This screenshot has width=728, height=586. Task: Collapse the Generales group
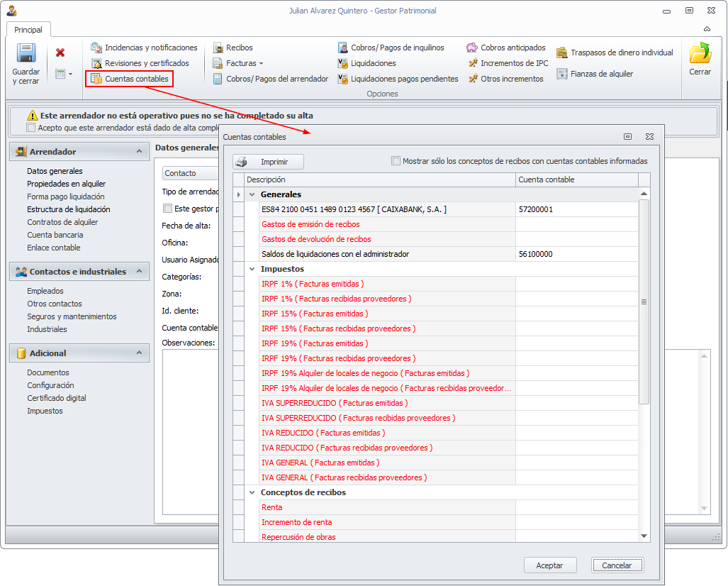click(252, 194)
